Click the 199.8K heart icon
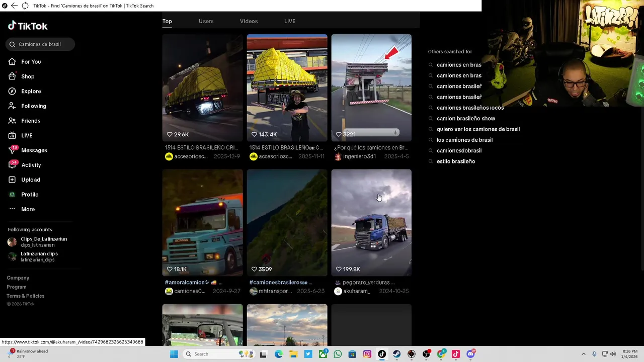This screenshot has width=644, height=362. click(x=339, y=269)
